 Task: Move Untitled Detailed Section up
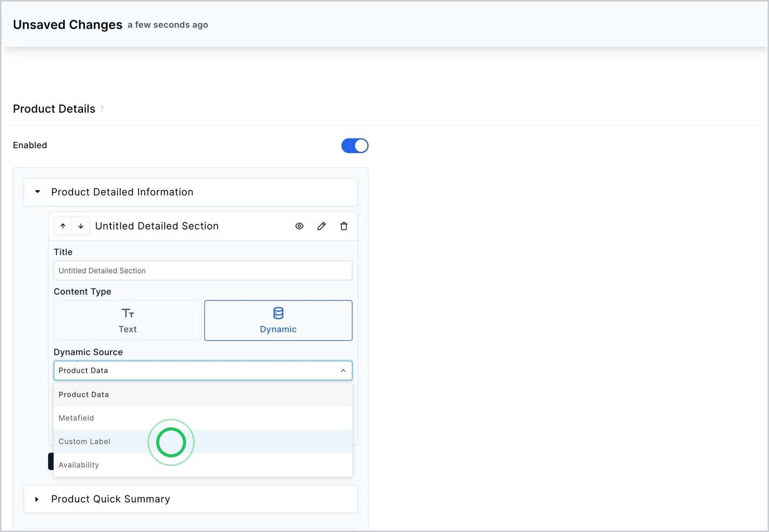pos(63,226)
